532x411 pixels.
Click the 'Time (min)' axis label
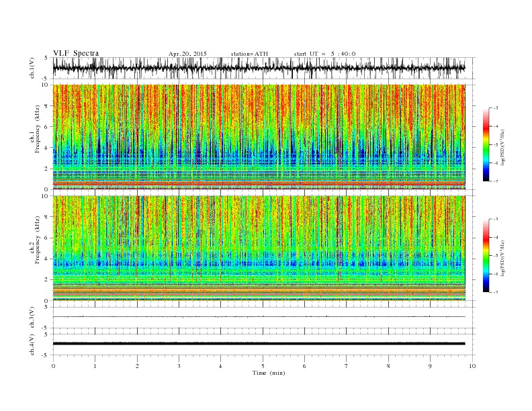click(269, 373)
